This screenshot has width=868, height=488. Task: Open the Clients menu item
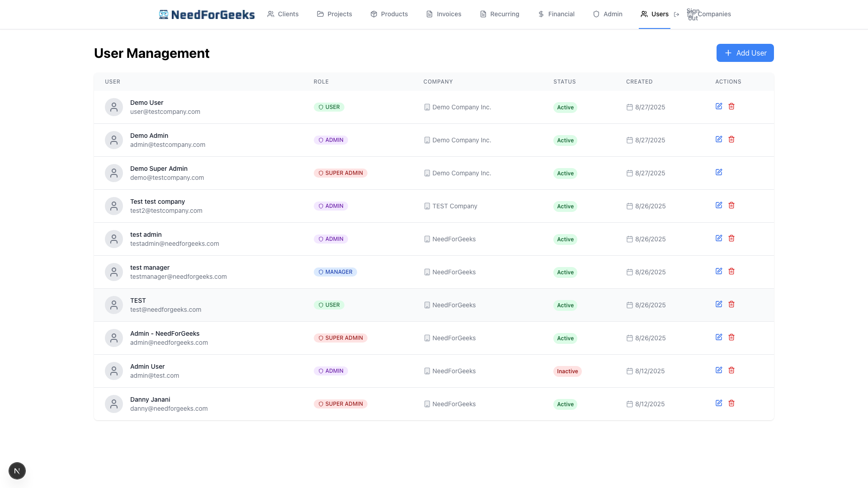283,14
